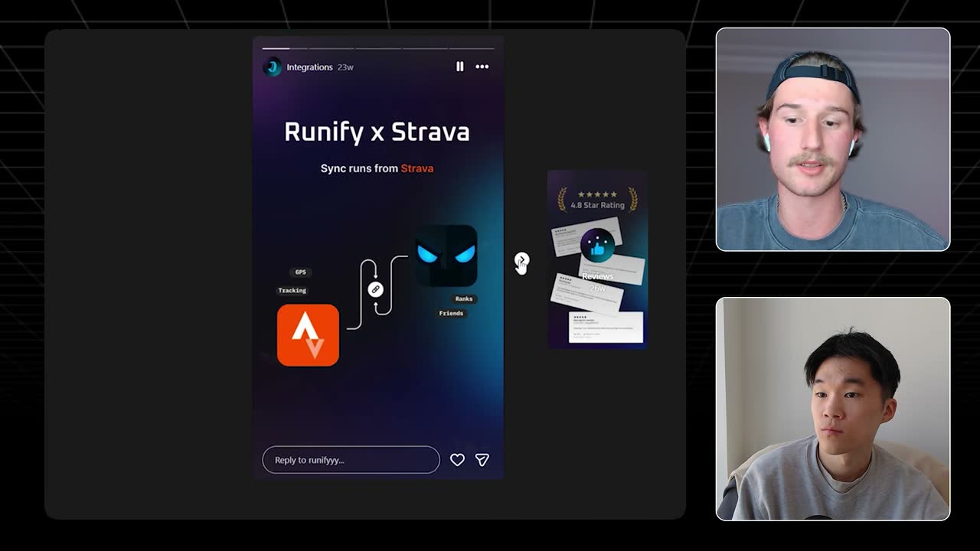
Task: Click the Friends tag label
Action: pyautogui.click(x=451, y=313)
